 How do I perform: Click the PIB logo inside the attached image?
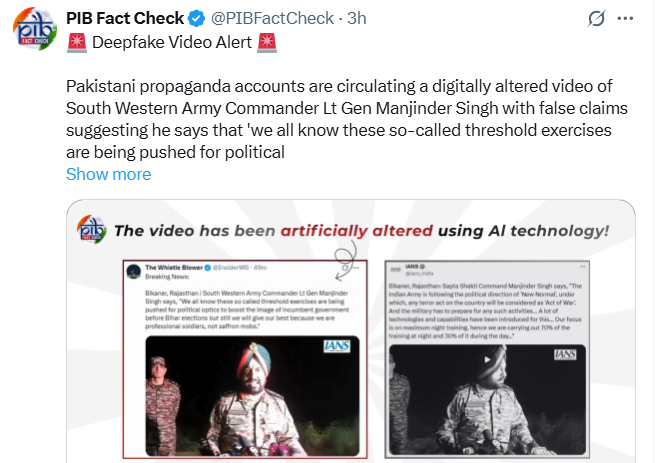point(92,231)
